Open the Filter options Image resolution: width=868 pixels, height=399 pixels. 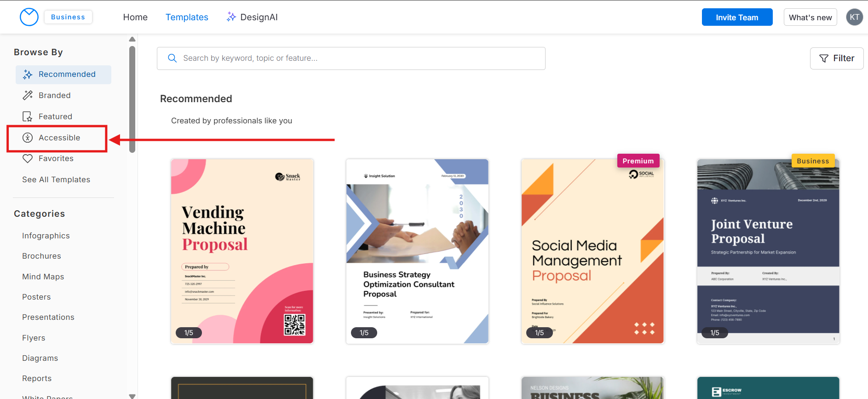[836, 58]
